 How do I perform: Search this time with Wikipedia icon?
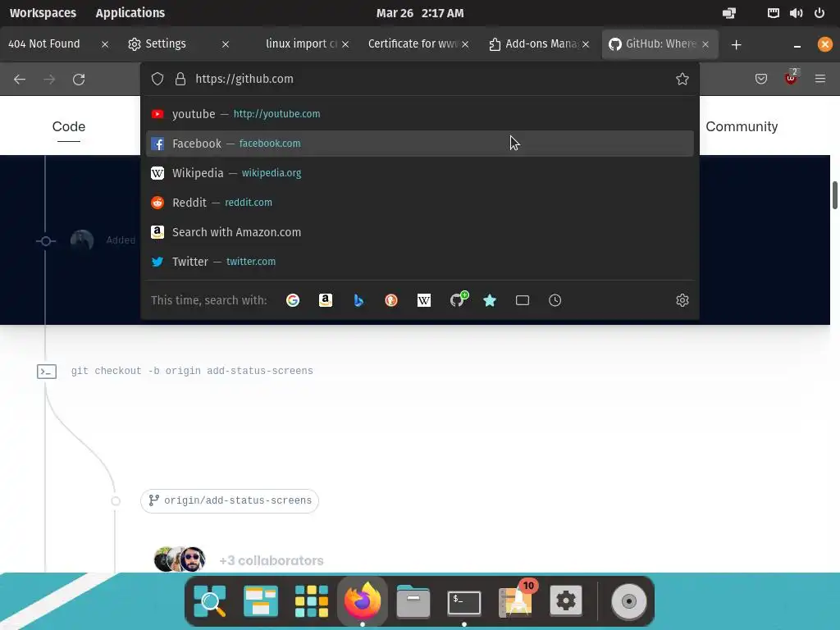[424, 300]
